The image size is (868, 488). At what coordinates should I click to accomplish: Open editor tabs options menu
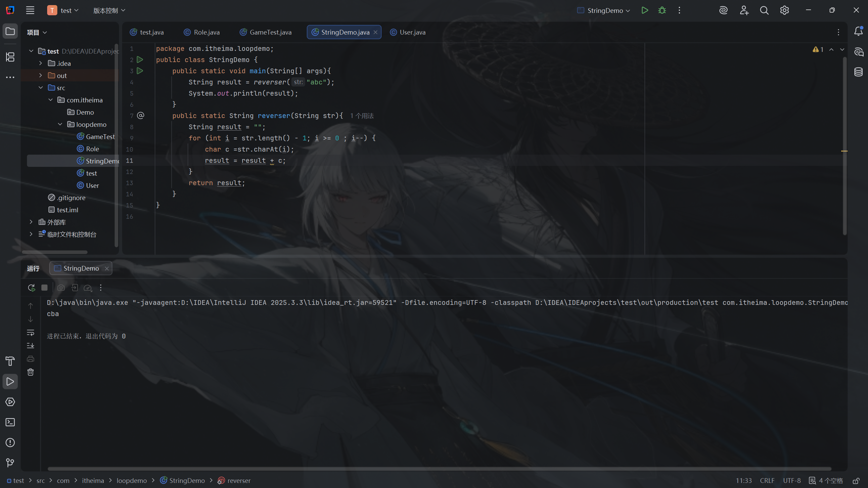[838, 32]
